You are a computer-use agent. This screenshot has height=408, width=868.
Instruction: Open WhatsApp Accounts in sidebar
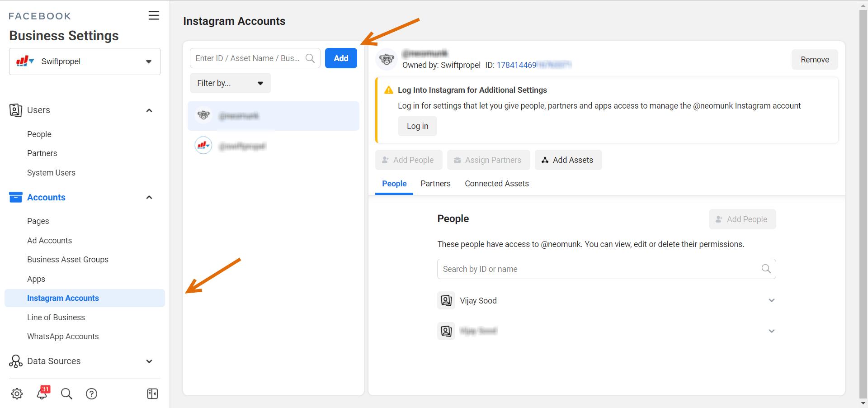tap(63, 337)
